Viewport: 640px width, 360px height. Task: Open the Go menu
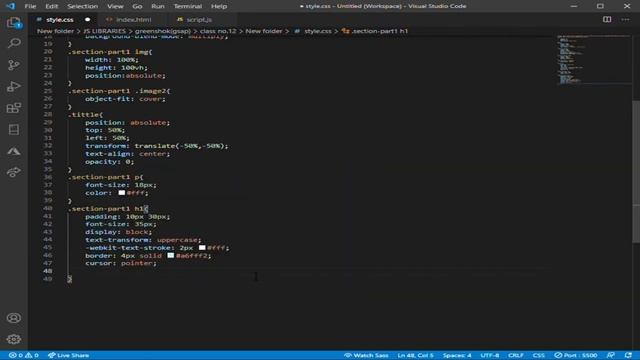click(137, 6)
